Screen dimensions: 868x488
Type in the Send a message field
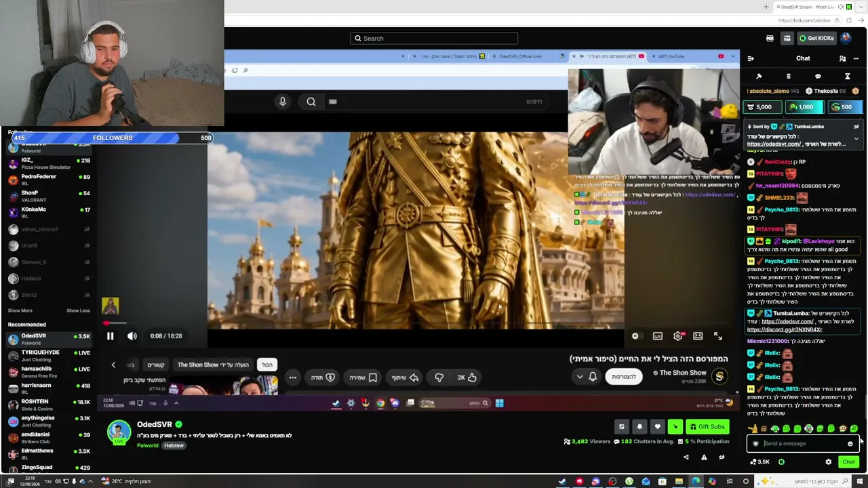(802, 444)
